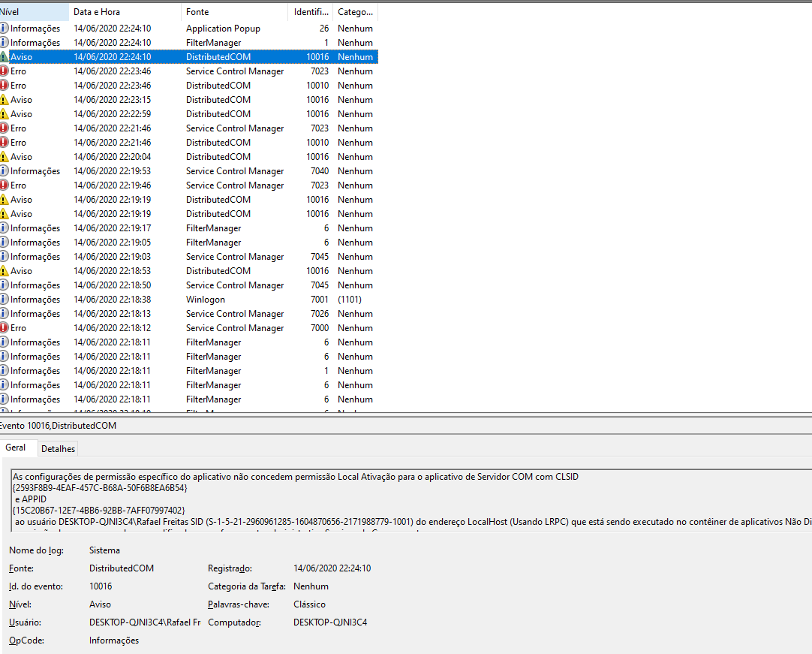Click the info icon of the Application Popup event
812x654 pixels.
(x=4, y=29)
